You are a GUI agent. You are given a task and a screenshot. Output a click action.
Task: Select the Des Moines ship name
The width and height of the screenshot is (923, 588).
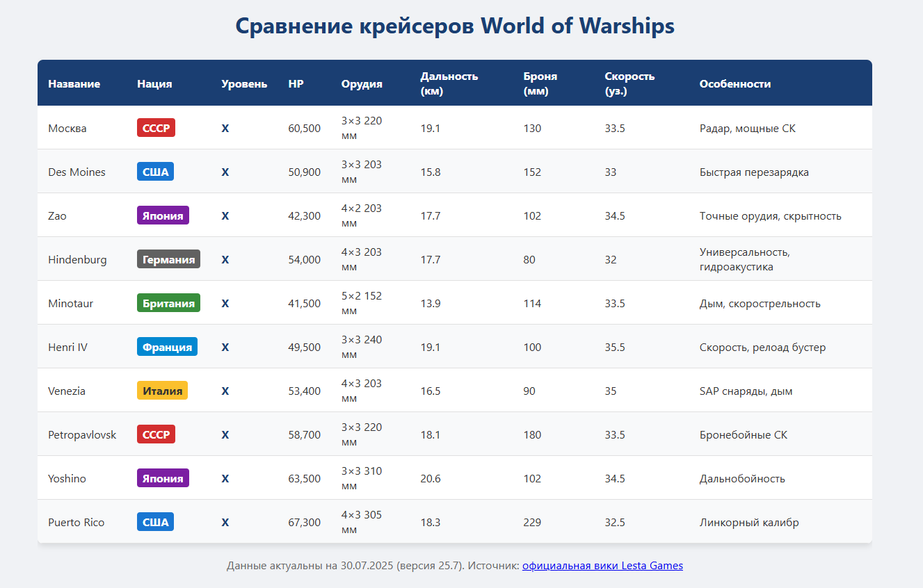click(x=77, y=172)
